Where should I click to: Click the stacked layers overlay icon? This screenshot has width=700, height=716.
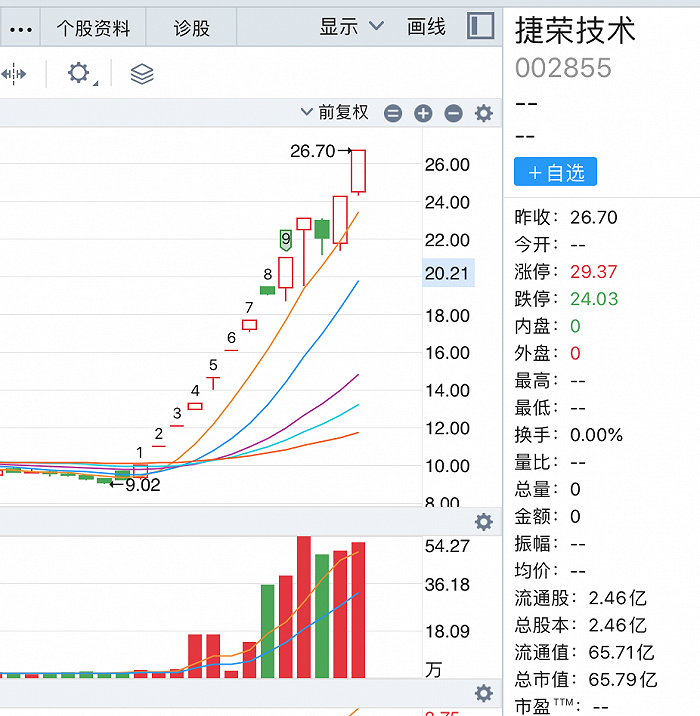[x=142, y=74]
